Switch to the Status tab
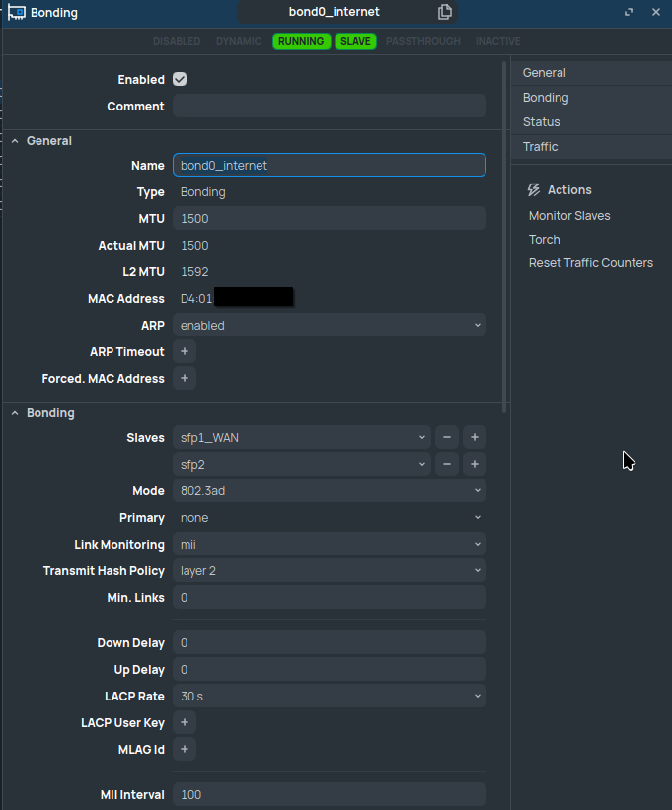 pos(542,122)
